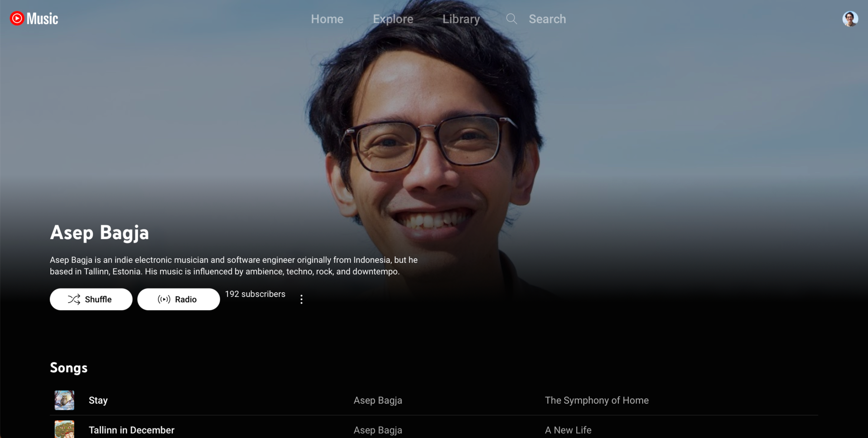Click into the Search text field

(547, 19)
